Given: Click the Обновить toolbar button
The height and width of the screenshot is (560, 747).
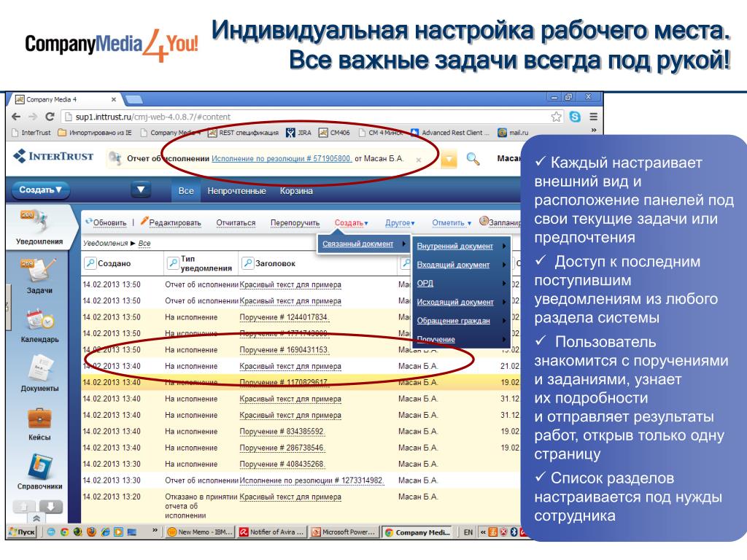Looking at the screenshot, I should (x=106, y=222).
